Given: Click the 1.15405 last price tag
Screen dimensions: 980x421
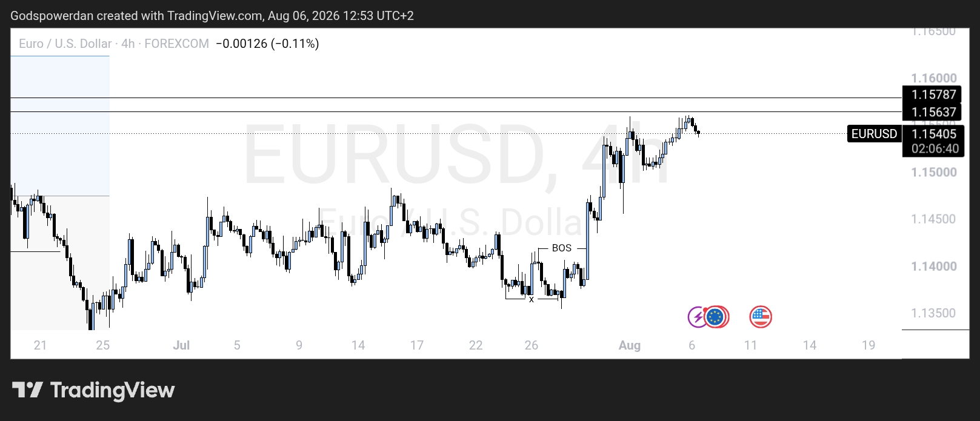Looking at the screenshot, I should pyautogui.click(x=933, y=134).
